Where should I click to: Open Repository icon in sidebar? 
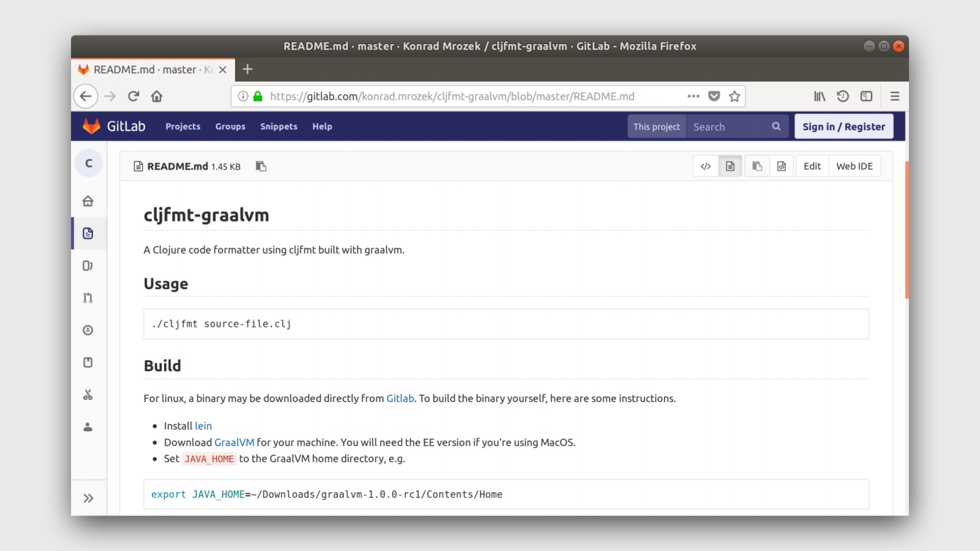coord(88,233)
